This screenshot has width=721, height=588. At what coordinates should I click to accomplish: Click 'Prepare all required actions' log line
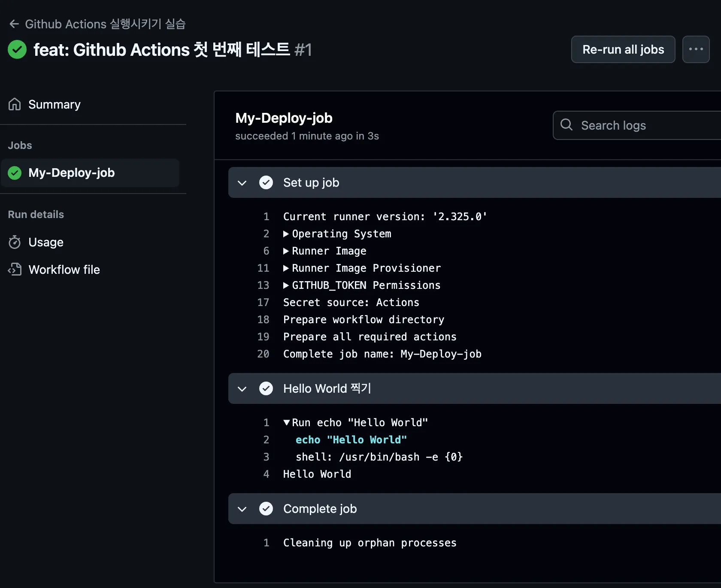click(x=370, y=337)
